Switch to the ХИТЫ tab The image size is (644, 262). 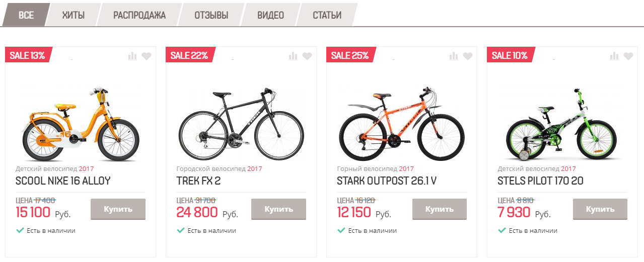coord(73,15)
